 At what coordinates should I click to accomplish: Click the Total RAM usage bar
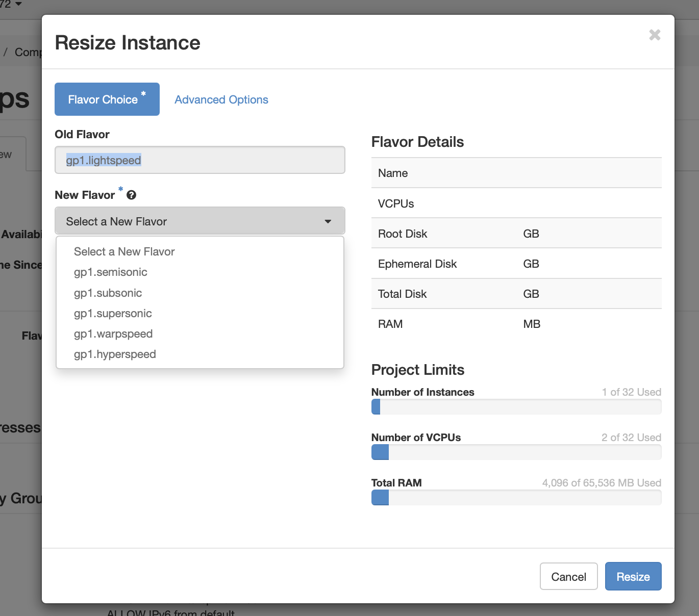click(x=516, y=498)
